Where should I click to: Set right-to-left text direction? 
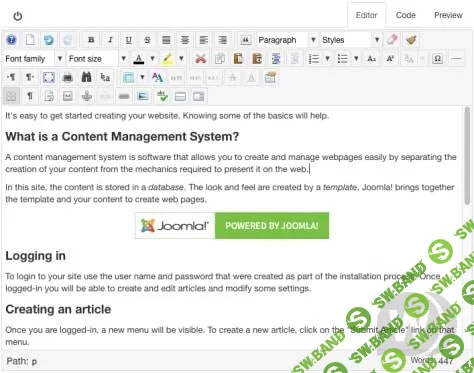[x=30, y=78]
